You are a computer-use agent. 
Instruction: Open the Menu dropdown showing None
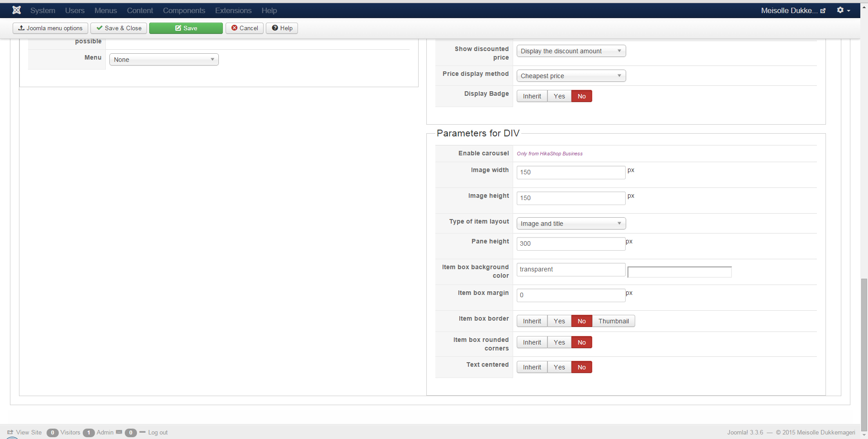tap(164, 60)
